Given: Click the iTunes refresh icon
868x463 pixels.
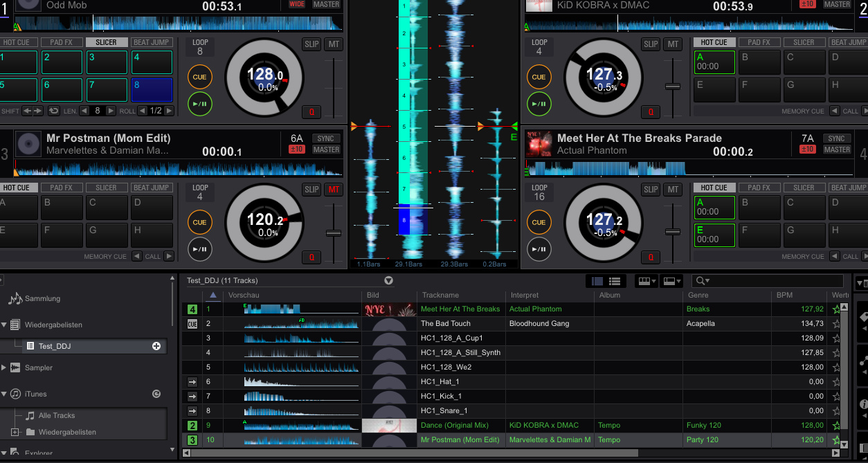Looking at the screenshot, I should click(156, 394).
